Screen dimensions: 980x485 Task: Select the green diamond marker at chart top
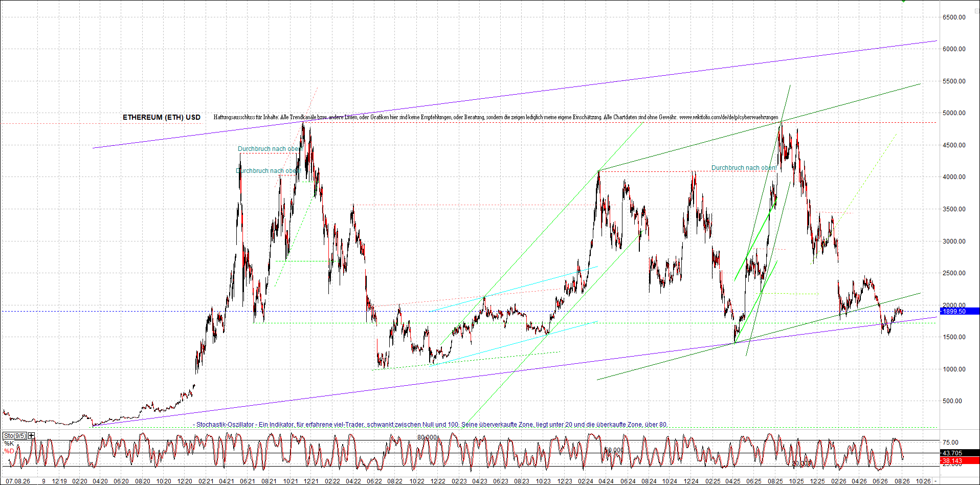tap(903, 1)
